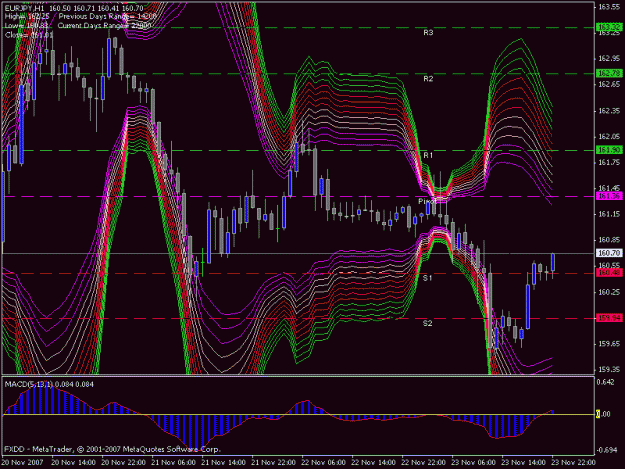625x469 pixels.
Task: Click the green 161.90 price tag
Action: point(609,150)
